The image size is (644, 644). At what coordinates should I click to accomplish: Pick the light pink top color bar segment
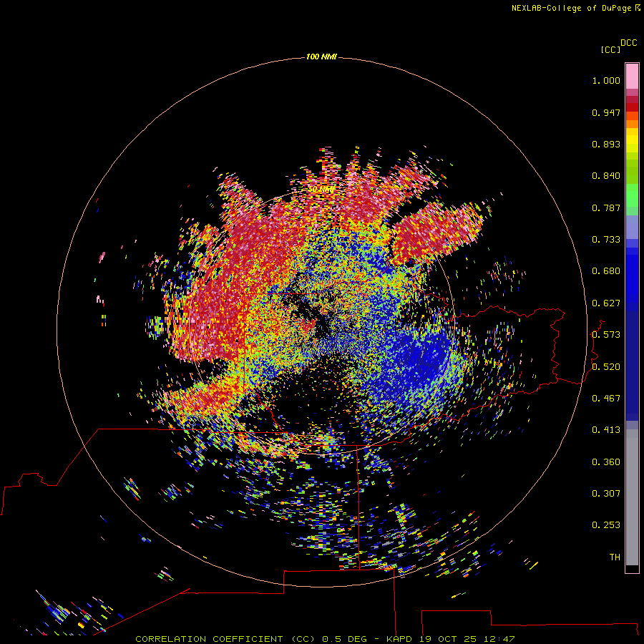click(x=632, y=76)
